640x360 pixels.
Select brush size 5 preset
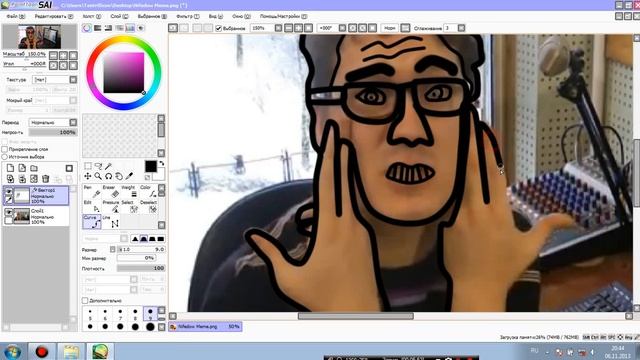90,313
